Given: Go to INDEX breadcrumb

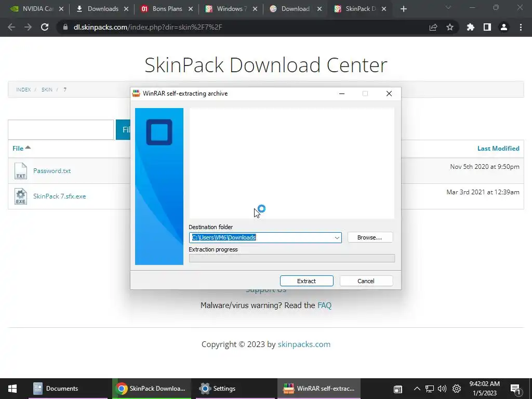Looking at the screenshot, I should 23,89.
